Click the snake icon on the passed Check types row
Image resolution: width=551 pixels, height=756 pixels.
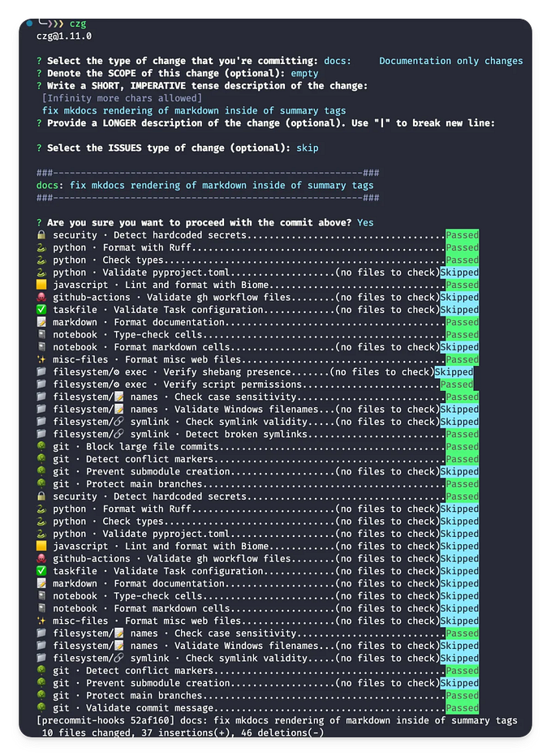pyautogui.click(x=41, y=260)
